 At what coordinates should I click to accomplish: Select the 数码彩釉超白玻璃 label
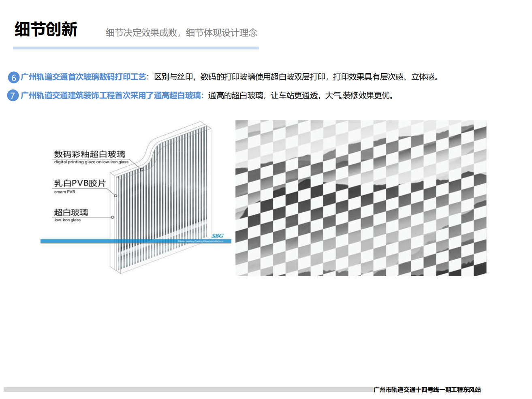pyautogui.click(x=90, y=154)
